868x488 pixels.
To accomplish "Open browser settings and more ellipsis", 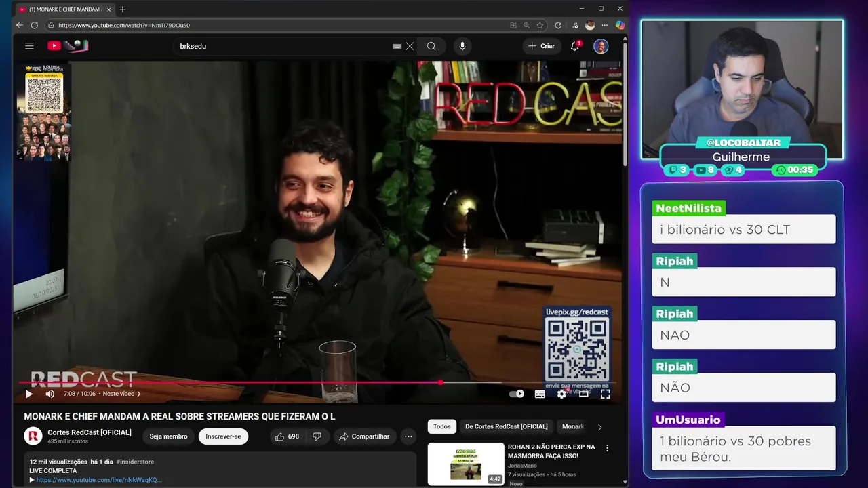I will pyautogui.click(x=605, y=25).
